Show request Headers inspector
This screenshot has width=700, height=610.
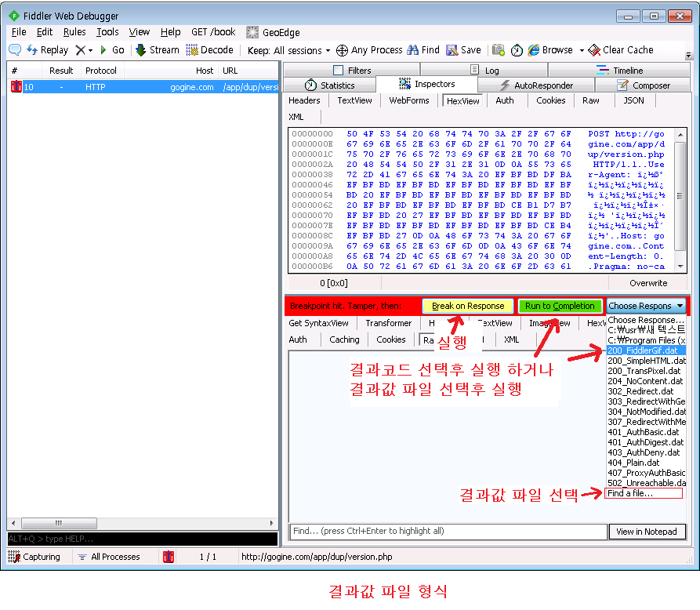pos(304,100)
